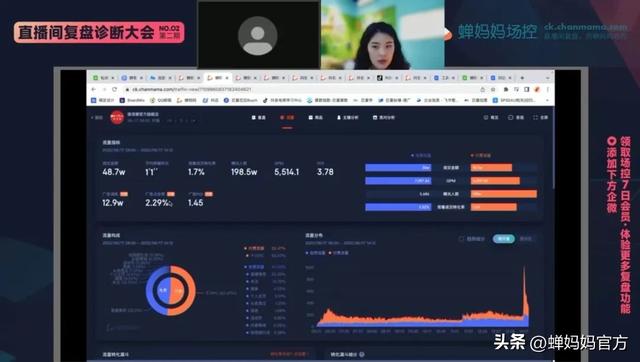640x362 pixels.
Task: Click the 5,514.1 GPM value
Action: [287, 172]
